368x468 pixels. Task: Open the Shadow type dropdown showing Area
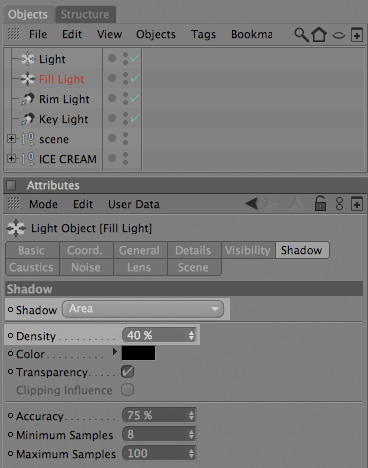coord(143,309)
